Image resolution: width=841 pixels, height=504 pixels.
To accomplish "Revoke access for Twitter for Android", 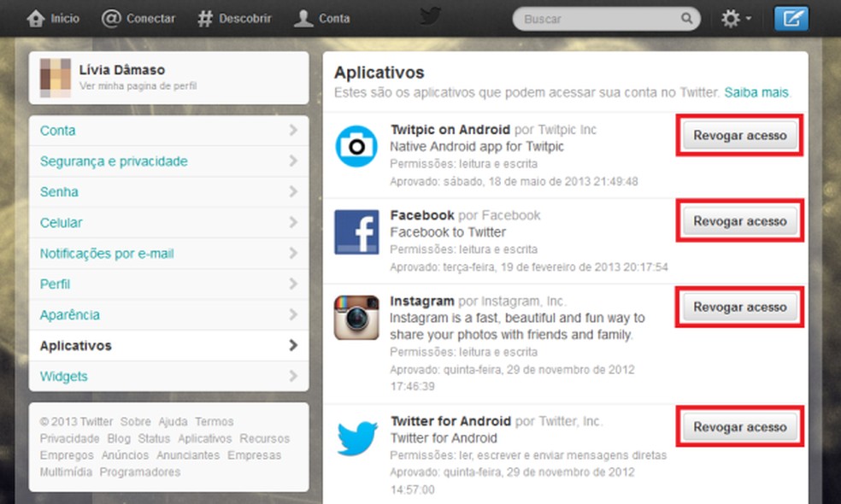I will tap(739, 427).
